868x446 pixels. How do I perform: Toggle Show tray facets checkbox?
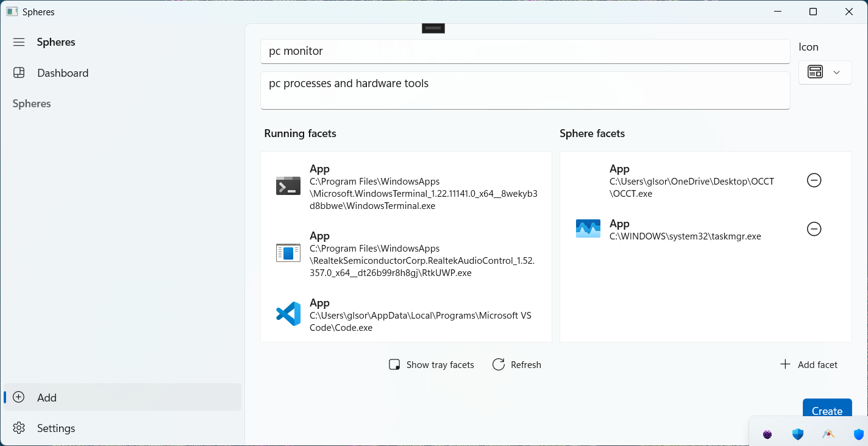pos(432,365)
